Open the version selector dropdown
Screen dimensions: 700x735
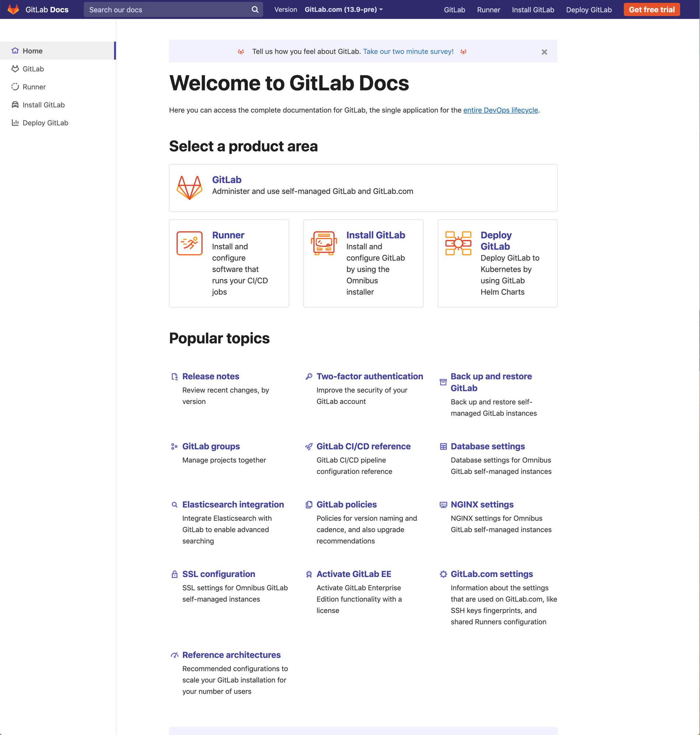click(x=343, y=9)
